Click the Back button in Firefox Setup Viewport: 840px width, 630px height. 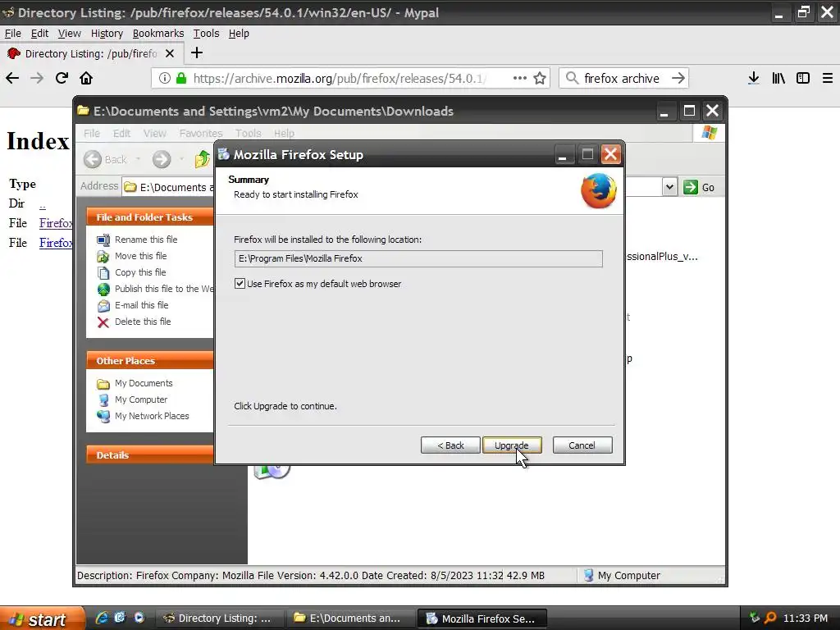(450, 445)
